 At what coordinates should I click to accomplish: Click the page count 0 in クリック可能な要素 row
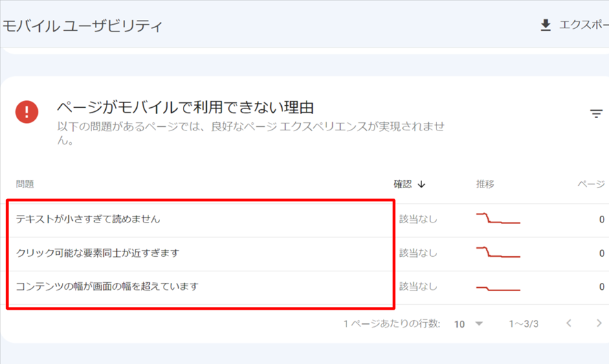pos(601,253)
